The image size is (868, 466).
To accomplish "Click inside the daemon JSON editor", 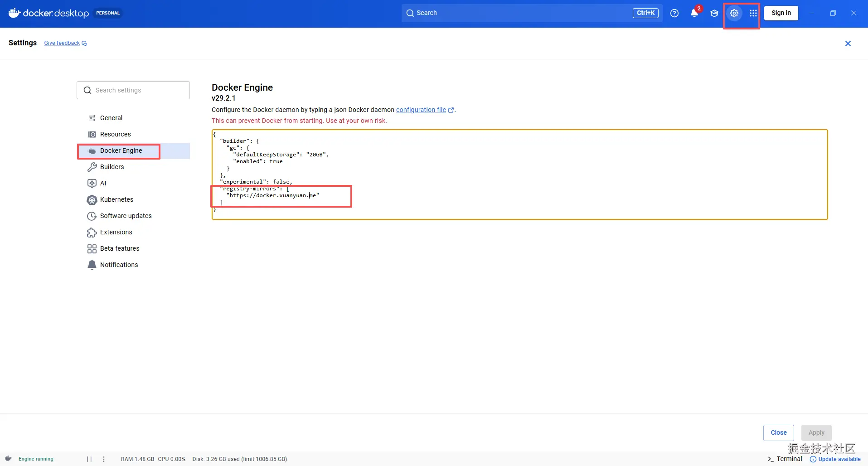I will [519, 175].
